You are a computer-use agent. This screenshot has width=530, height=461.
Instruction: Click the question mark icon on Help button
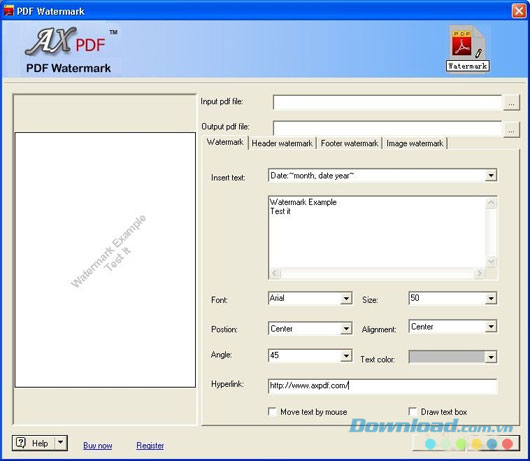pos(21,443)
